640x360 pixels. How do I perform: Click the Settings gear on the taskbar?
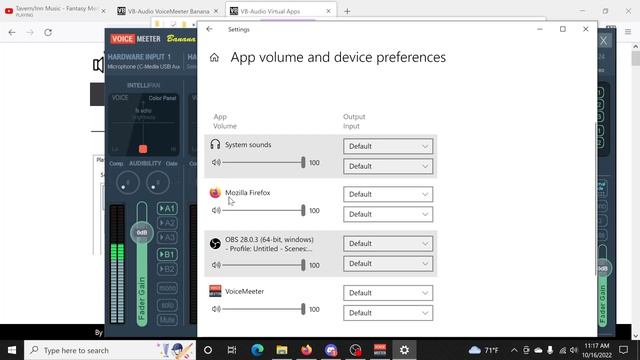click(x=404, y=350)
